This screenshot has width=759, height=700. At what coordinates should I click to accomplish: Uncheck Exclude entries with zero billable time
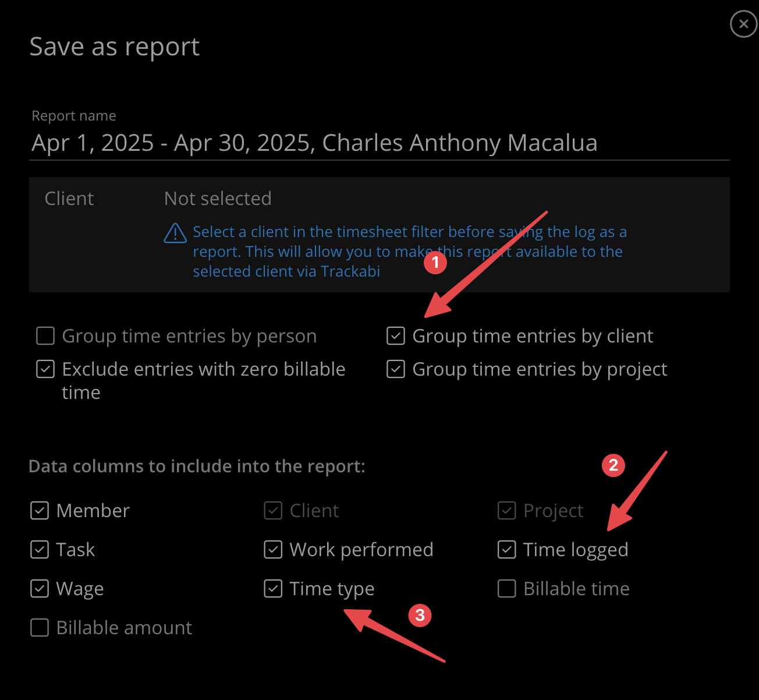[x=45, y=369]
